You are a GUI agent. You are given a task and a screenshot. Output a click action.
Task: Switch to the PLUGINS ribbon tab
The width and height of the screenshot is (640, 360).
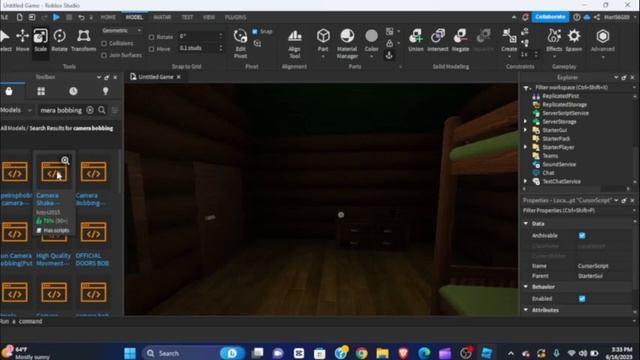pyautogui.click(x=236, y=17)
